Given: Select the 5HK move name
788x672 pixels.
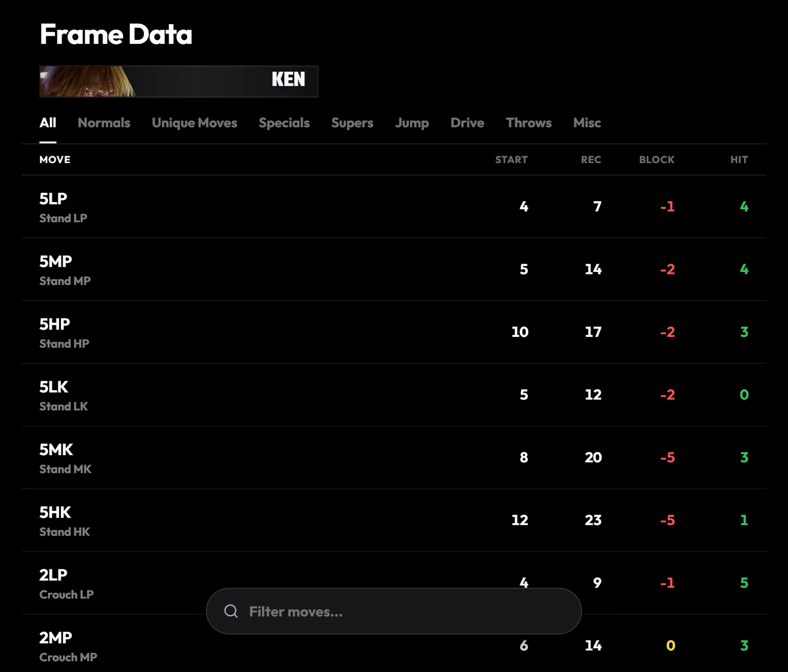Looking at the screenshot, I should [x=55, y=512].
